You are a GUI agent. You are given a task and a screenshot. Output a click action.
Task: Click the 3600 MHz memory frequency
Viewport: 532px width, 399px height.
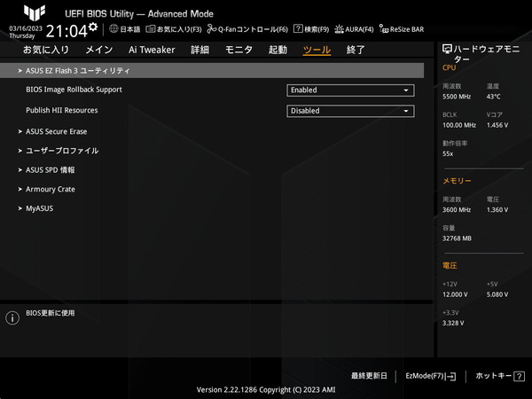(x=457, y=209)
